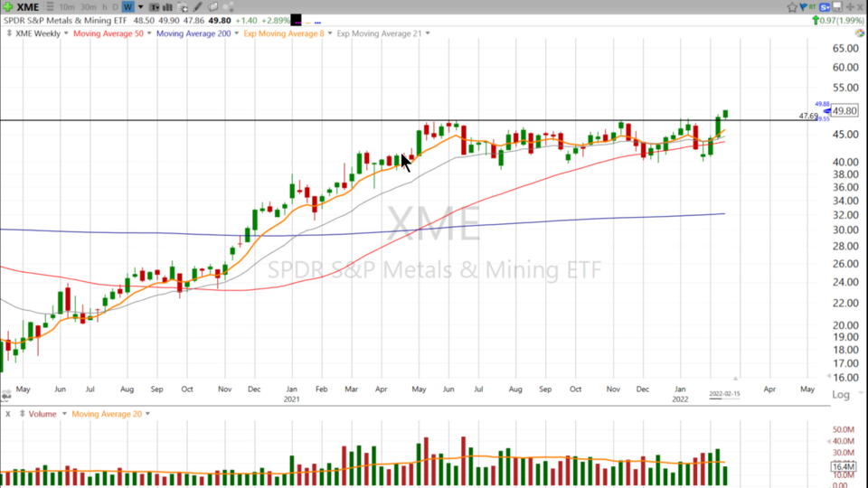Open the bar chart style icon
Viewport: 868px width, 488px height.
[x=167, y=7]
